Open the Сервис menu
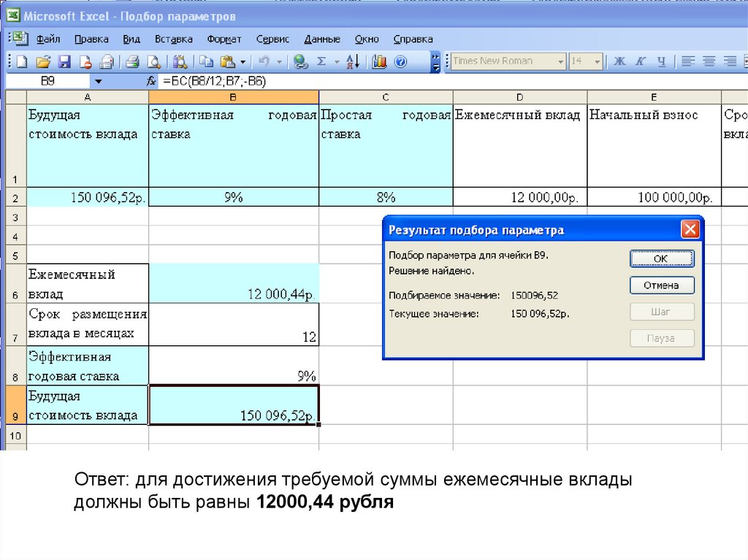The width and height of the screenshot is (748, 560). pos(272,39)
